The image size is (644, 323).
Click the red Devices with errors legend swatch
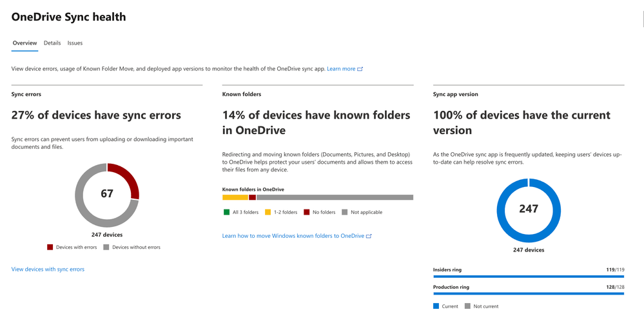(x=50, y=247)
